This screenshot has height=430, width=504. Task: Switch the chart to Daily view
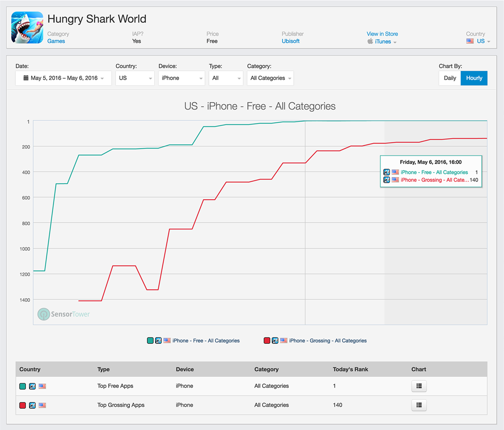(450, 78)
